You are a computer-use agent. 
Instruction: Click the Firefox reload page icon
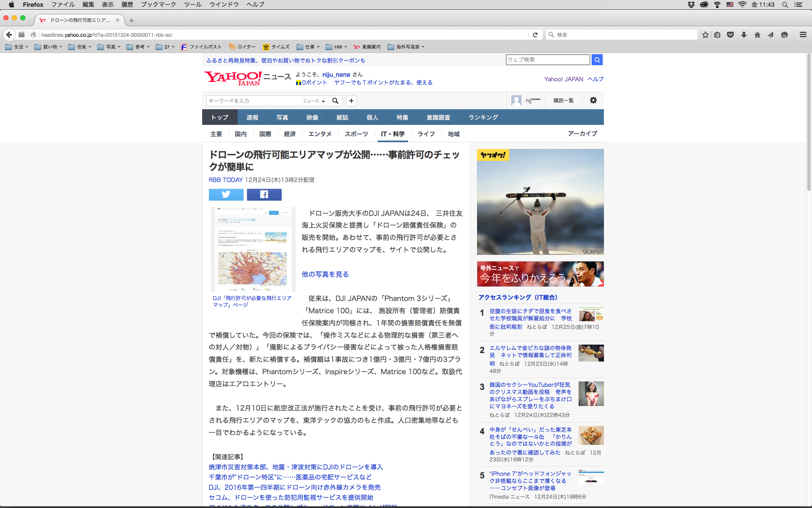point(535,35)
